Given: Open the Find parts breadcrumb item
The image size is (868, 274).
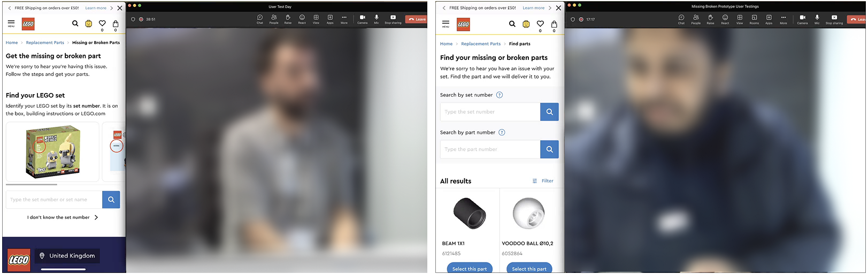Looking at the screenshot, I should pos(519,44).
